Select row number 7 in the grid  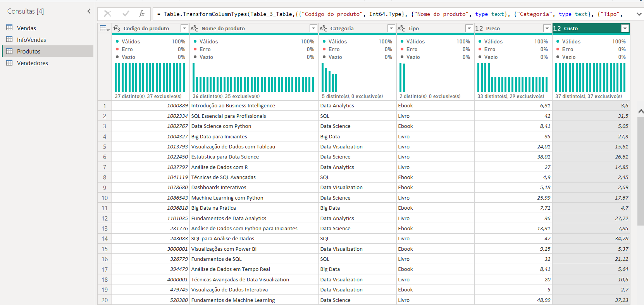(105, 167)
